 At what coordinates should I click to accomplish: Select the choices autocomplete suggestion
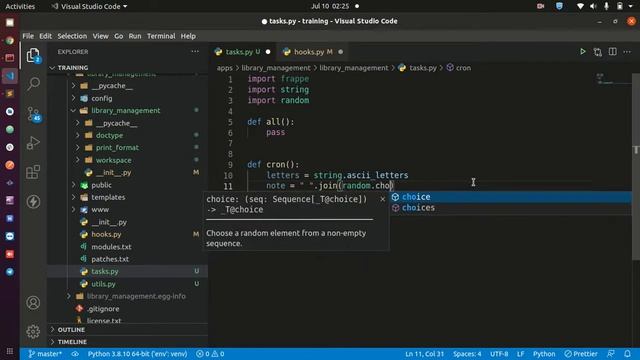tap(510, 208)
